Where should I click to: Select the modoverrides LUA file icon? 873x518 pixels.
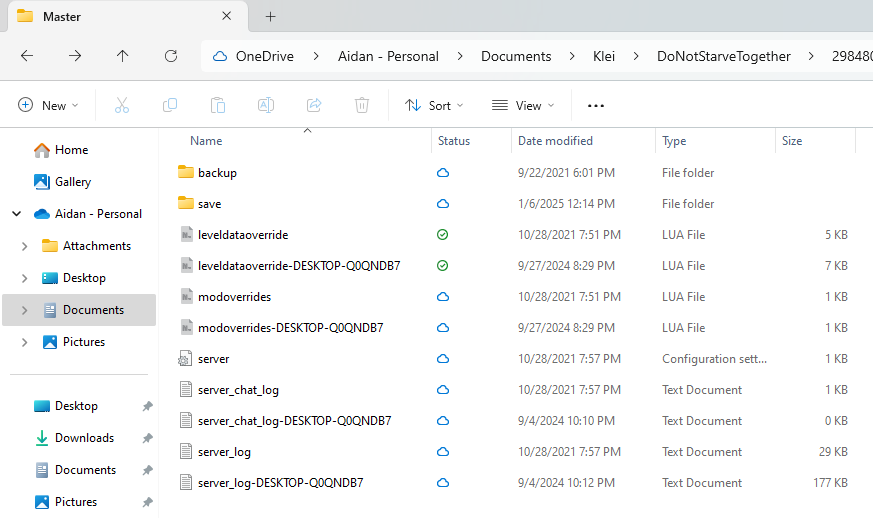tap(186, 296)
